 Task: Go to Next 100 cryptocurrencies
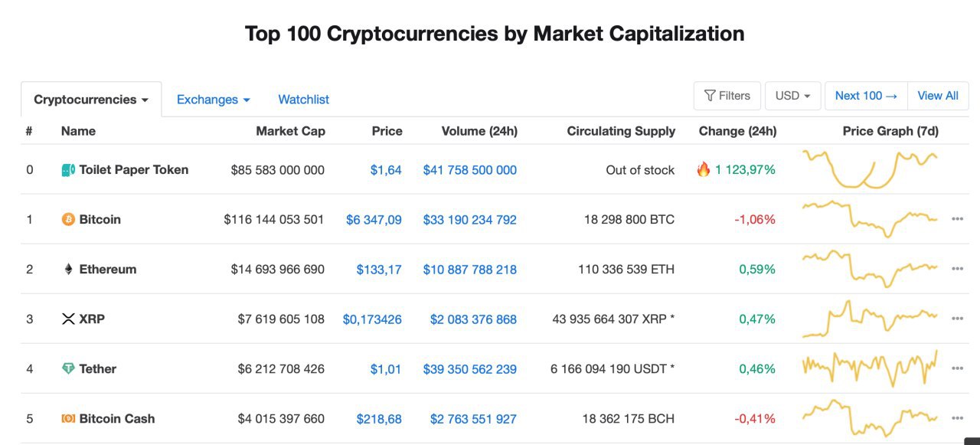(x=867, y=96)
